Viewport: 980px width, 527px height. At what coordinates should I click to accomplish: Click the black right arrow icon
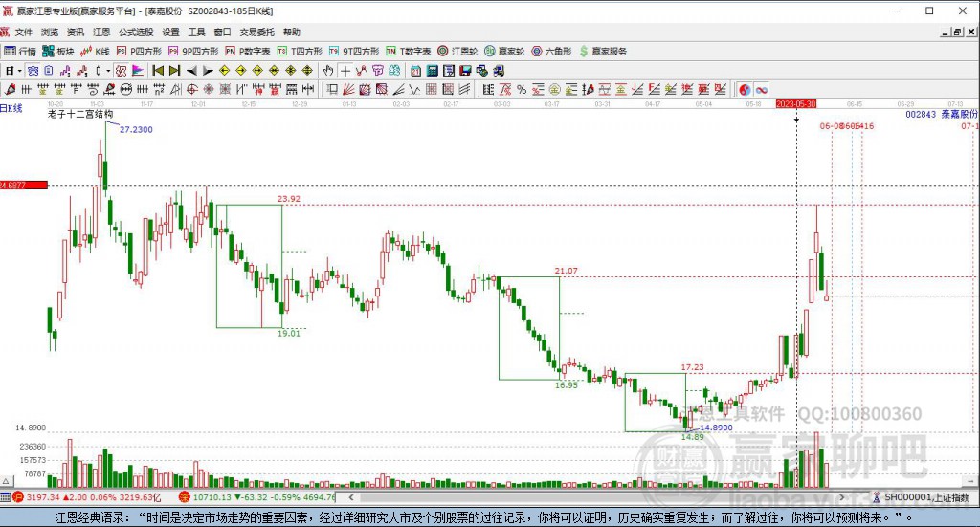[208, 71]
